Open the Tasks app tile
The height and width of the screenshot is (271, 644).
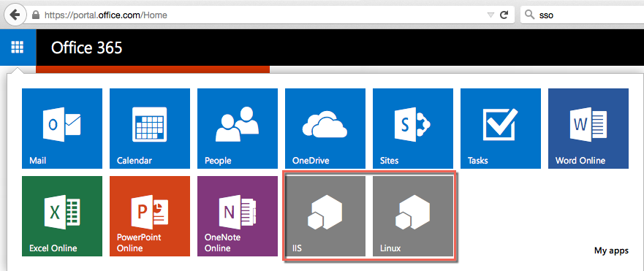pyautogui.click(x=501, y=129)
